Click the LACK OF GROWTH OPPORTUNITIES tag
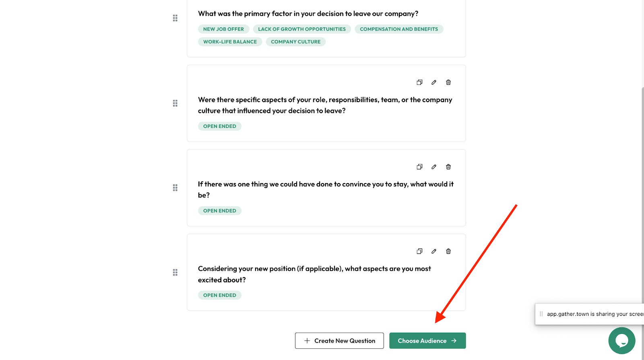This screenshot has height=360, width=644. pyautogui.click(x=301, y=29)
